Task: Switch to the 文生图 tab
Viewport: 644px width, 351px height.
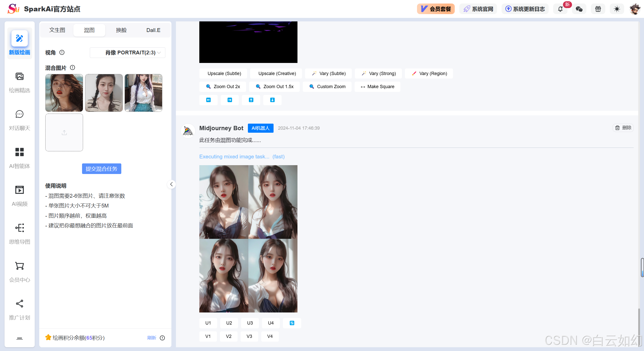Action: pyautogui.click(x=57, y=30)
